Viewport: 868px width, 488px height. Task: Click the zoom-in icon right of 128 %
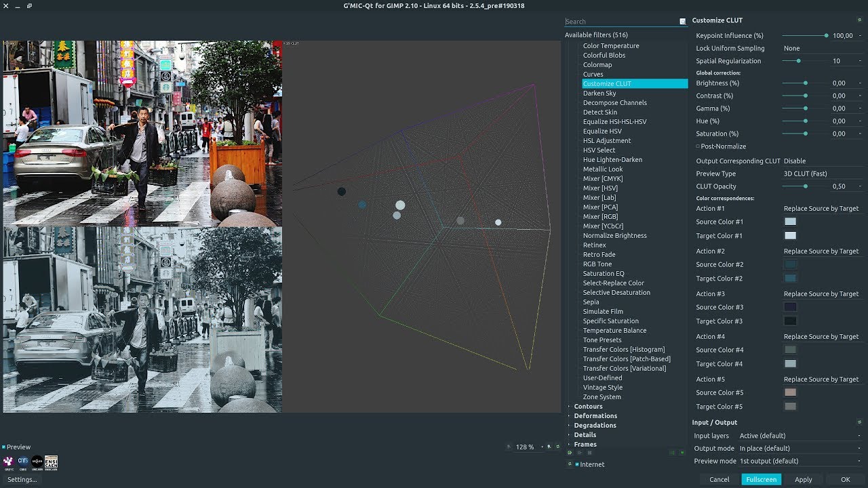pyautogui.click(x=549, y=447)
